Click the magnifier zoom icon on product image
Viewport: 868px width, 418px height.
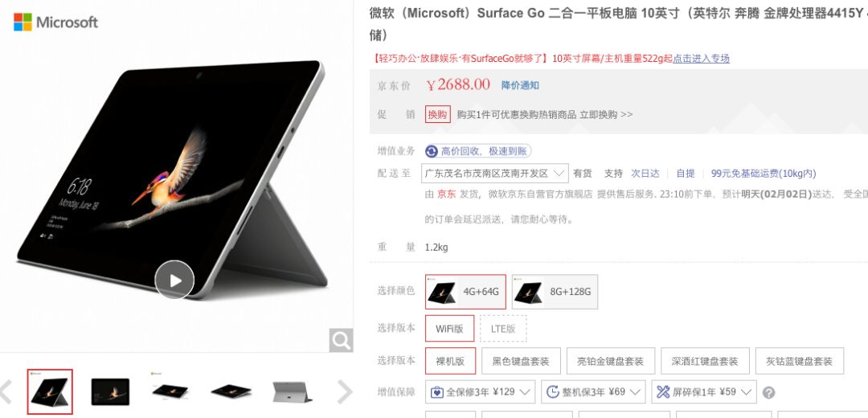point(341,341)
